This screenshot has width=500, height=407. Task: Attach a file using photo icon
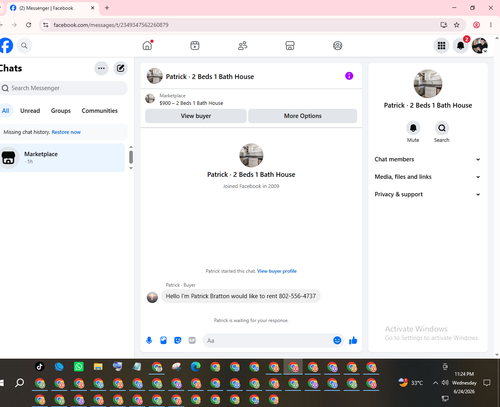tap(163, 340)
